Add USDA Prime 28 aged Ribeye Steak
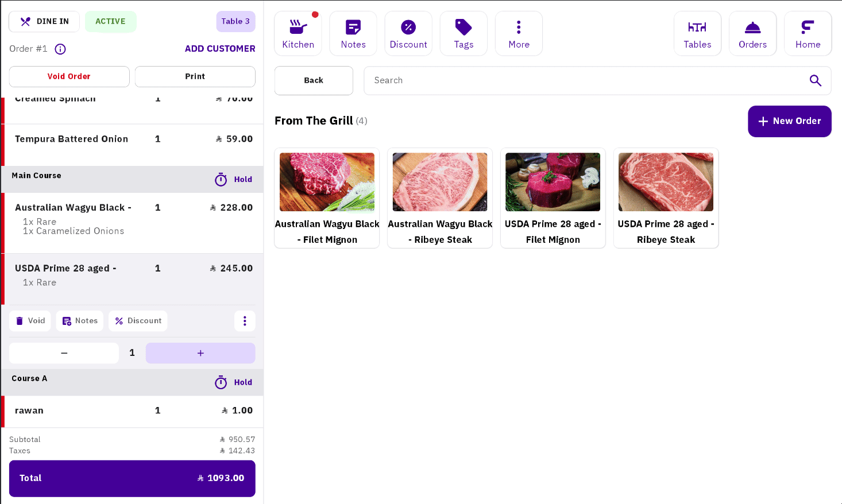Image resolution: width=842 pixels, height=504 pixels. tap(665, 198)
